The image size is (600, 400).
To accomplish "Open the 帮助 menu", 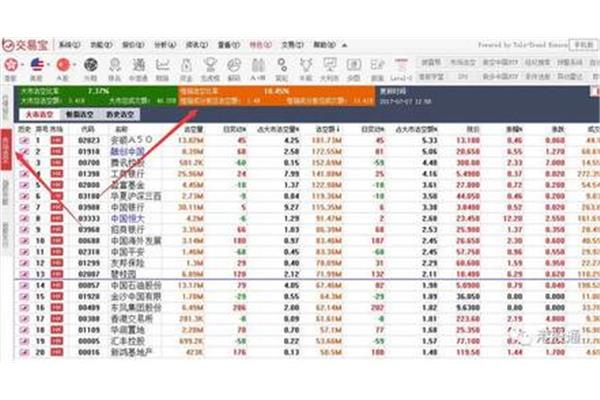I will coord(324,45).
